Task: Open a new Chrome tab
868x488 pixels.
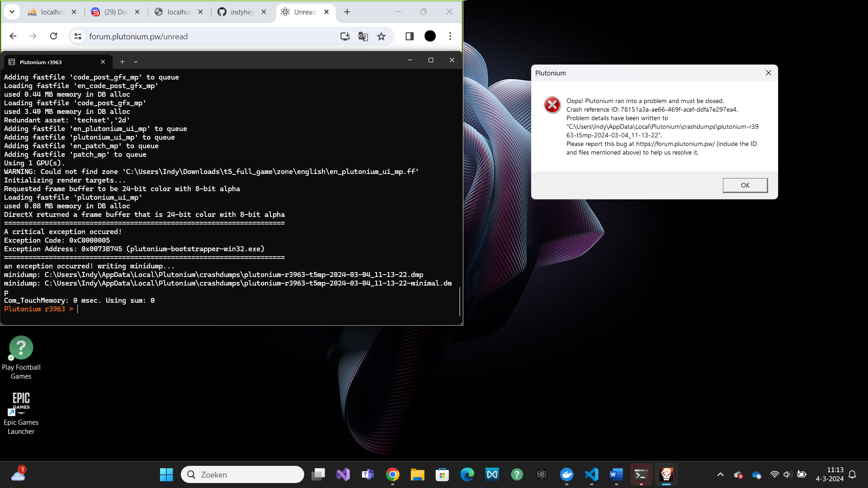Action: [x=347, y=12]
